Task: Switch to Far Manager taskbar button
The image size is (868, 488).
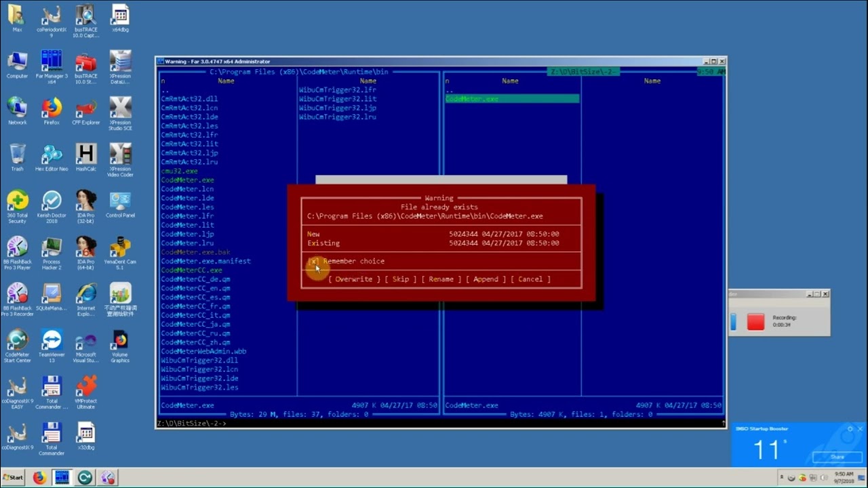Action: (62, 478)
